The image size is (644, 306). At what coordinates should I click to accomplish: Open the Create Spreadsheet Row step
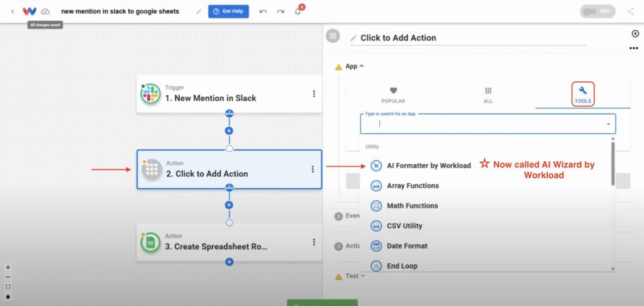click(x=229, y=242)
